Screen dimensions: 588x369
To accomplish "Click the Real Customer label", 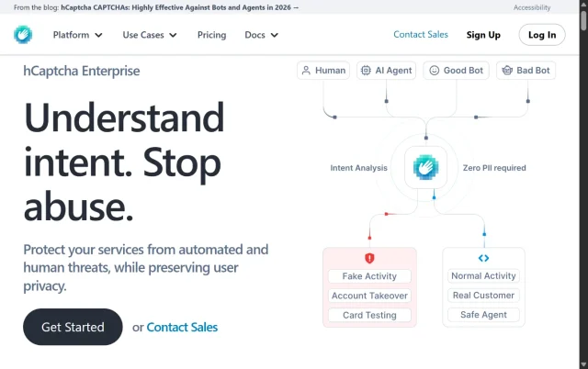I will point(483,296).
